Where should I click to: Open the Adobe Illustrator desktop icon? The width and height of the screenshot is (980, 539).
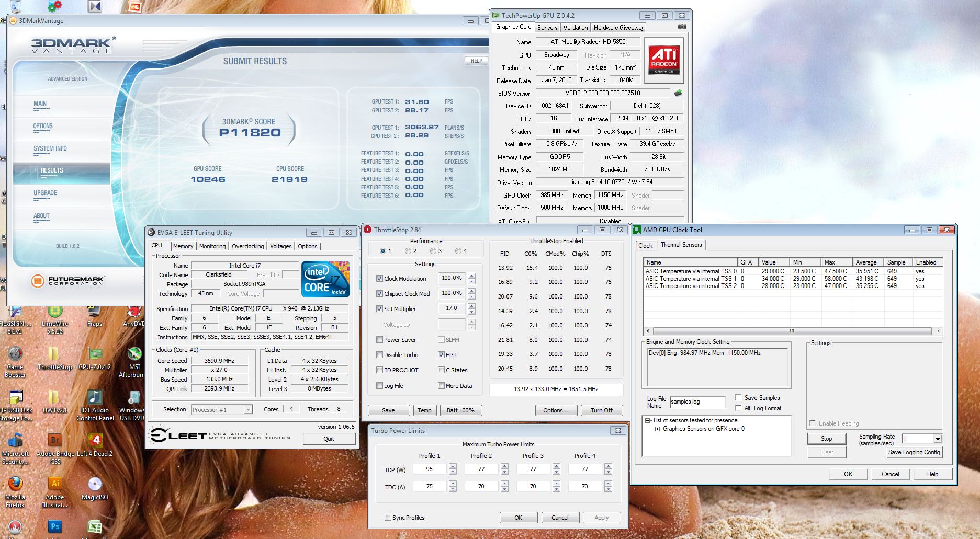pyautogui.click(x=54, y=492)
